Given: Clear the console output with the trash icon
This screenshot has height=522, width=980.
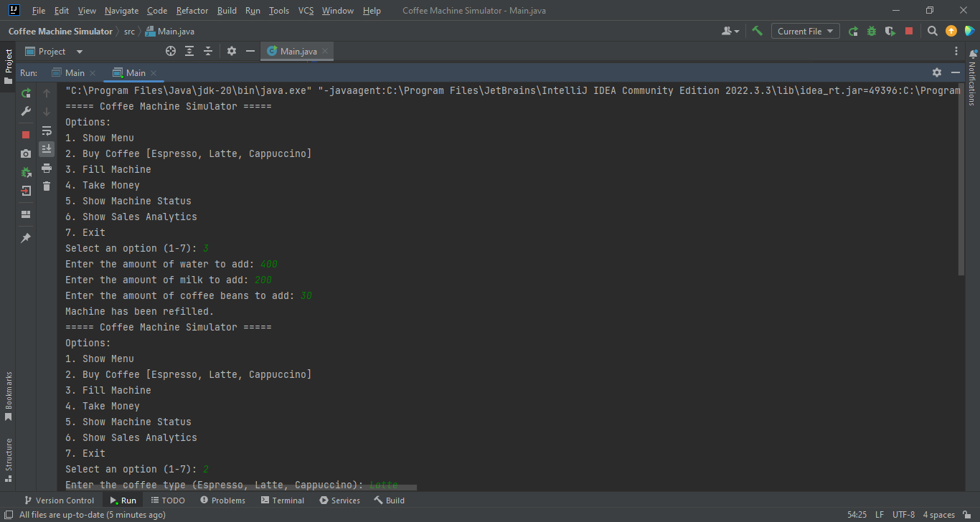Looking at the screenshot, I should pos(47,186).
